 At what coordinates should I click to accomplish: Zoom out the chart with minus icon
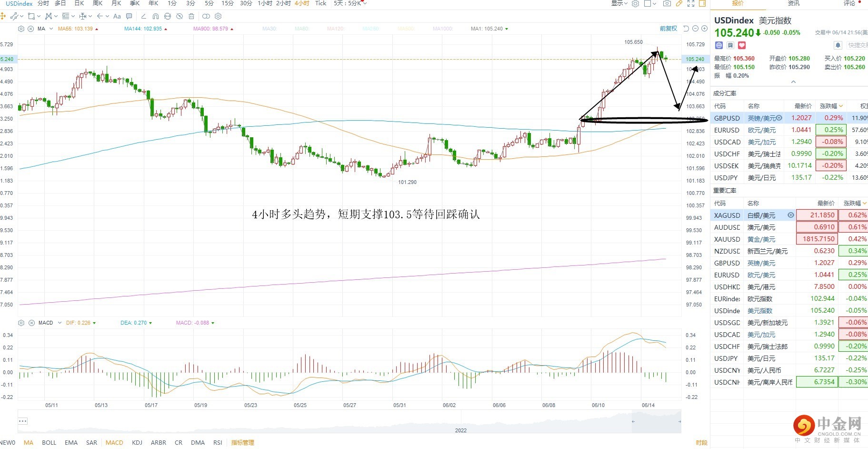pos(695,29)
